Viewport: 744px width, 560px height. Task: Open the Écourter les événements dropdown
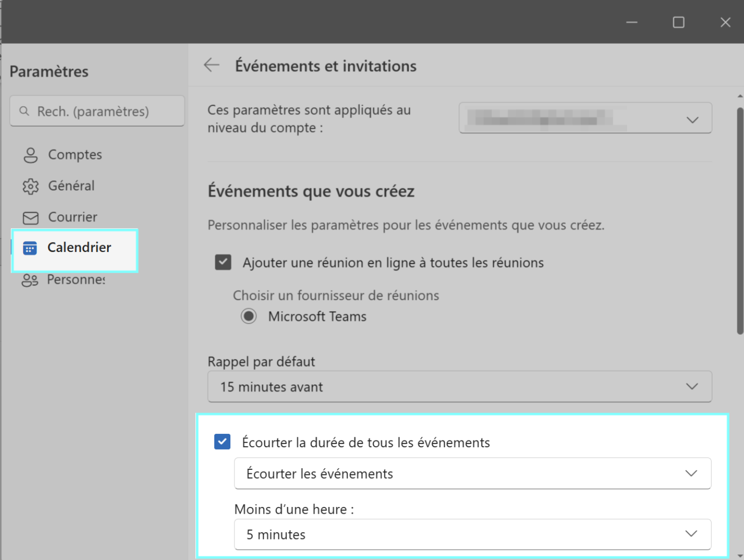pyautogui.click(x=472, y=473)
